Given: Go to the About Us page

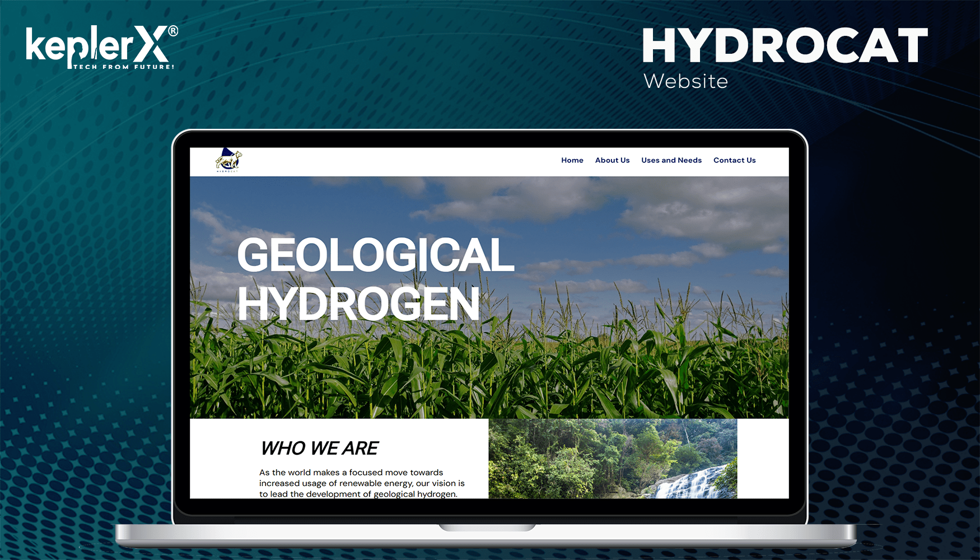Looking at the screenshot, I should [612, 160].
